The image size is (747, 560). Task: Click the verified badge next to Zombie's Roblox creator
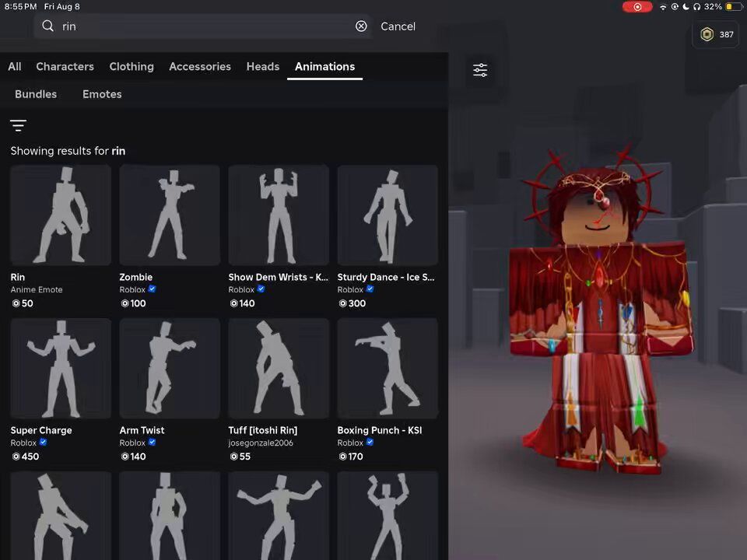coord(152,289)
